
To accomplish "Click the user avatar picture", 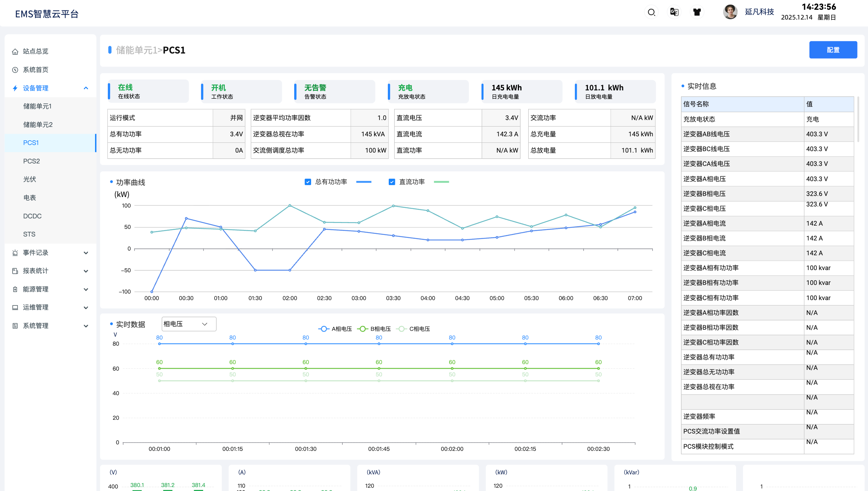I will pos(730,12).
